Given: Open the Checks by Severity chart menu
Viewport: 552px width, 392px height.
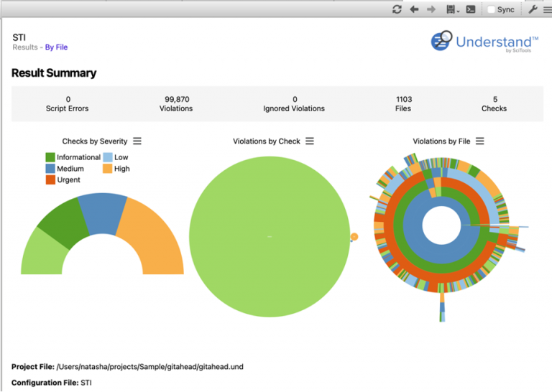Looking at the screenshot, I should [137, 141].
